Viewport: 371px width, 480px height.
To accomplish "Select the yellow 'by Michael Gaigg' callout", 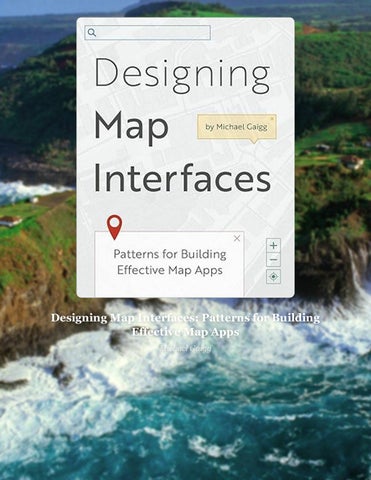I will [237, 127].
